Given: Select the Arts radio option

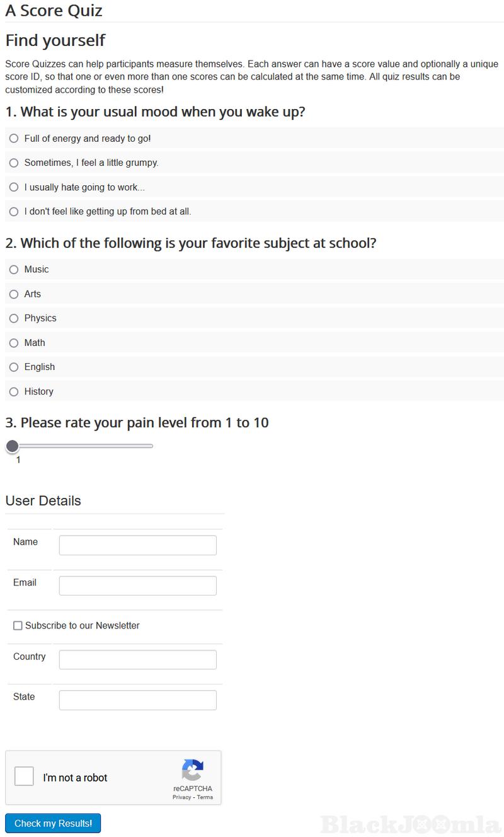Looking at the screenshot, I should [14, 294].
